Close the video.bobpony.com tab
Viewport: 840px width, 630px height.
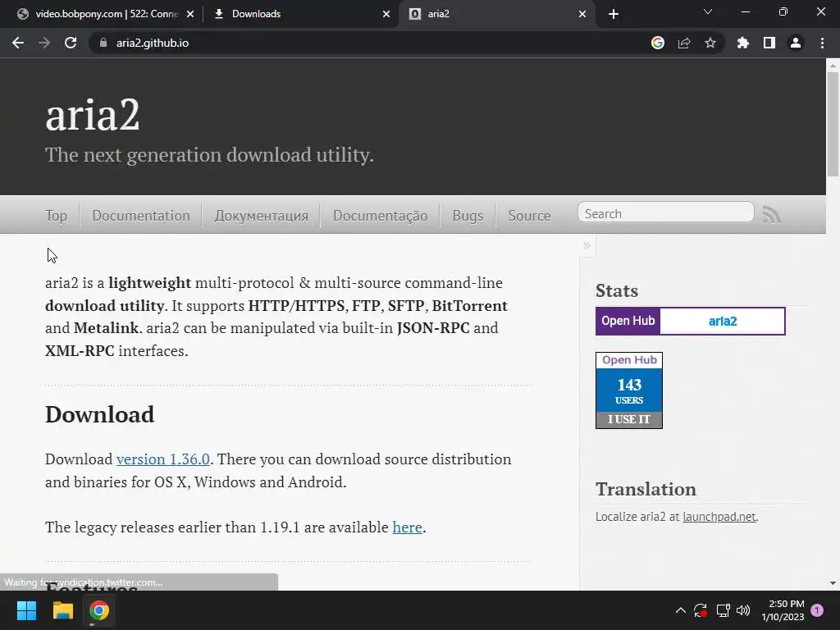click(x=190, y=14)
